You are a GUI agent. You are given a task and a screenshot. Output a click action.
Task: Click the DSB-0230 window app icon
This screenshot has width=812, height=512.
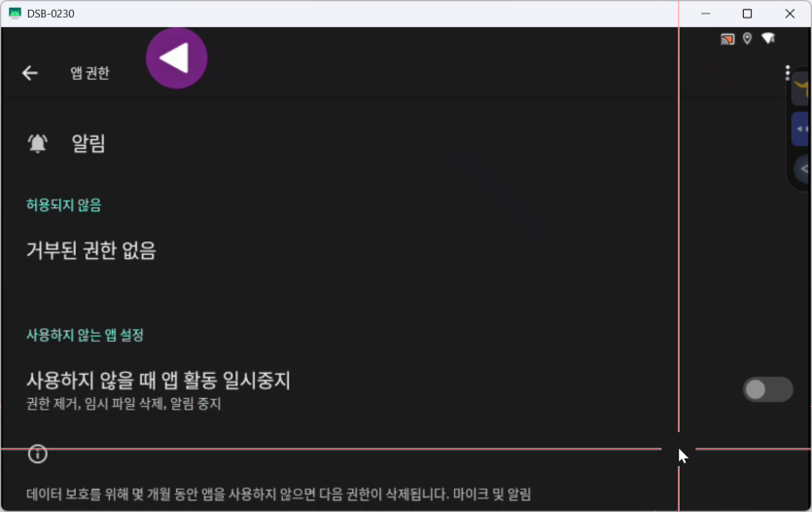(15, 14)
